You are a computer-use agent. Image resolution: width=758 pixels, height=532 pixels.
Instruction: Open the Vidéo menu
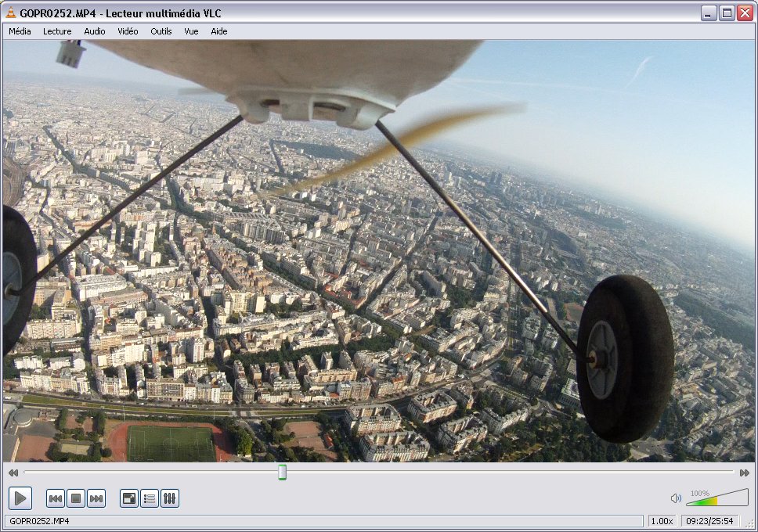tap(128, 31)
